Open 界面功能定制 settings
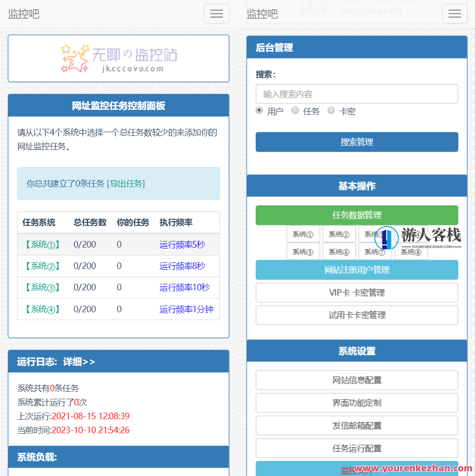The height and width of the screenshot is (476, 475). click(356, 402)
